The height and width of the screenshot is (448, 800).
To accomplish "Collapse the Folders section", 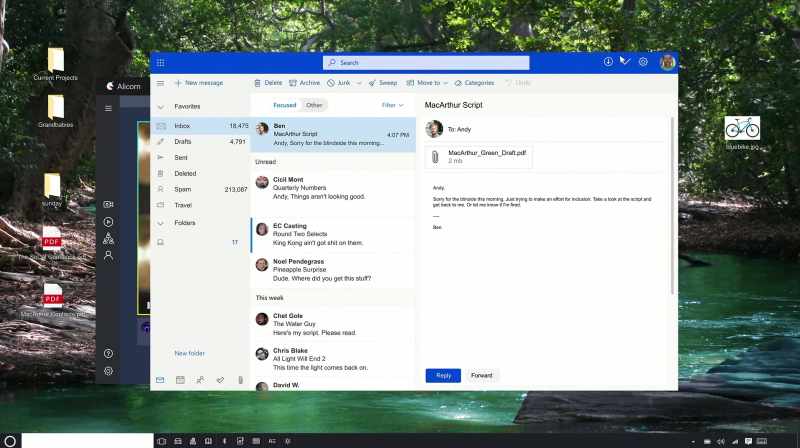I will pyautogui.click(x=161, y=223).
